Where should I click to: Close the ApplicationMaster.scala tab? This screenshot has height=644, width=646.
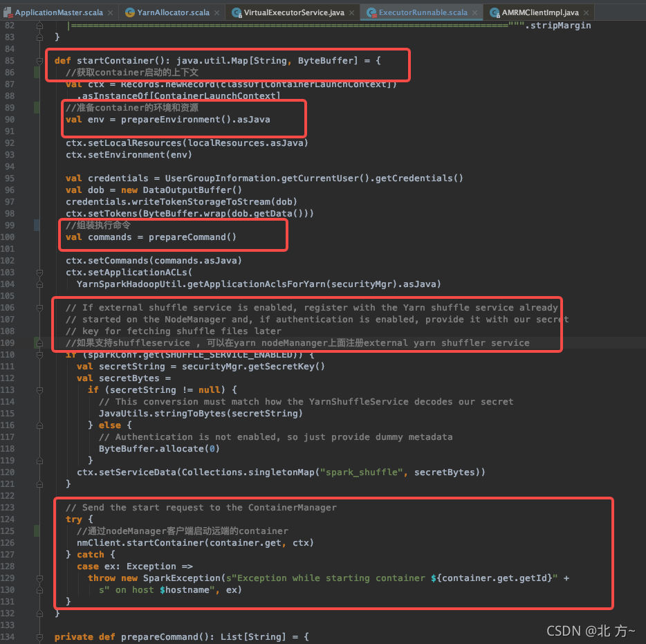click(111, 12)
